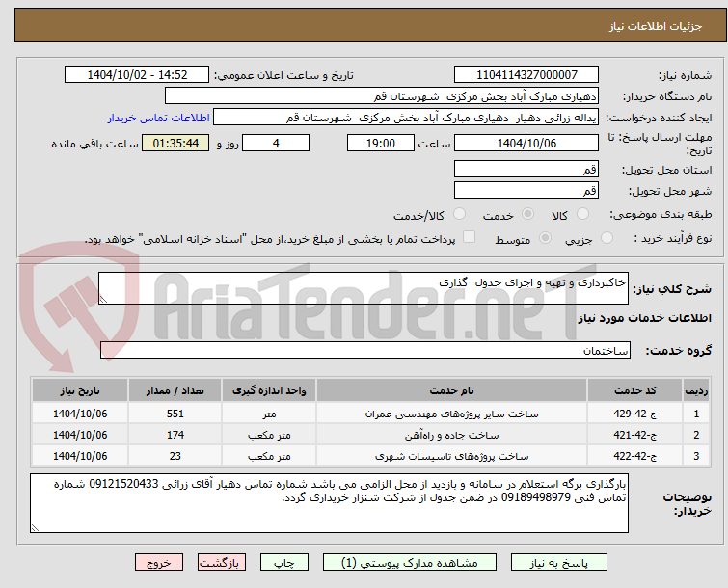728x588 pixels.
Task: Click the پاسخ به نیاز button
Action: (559, 563)
